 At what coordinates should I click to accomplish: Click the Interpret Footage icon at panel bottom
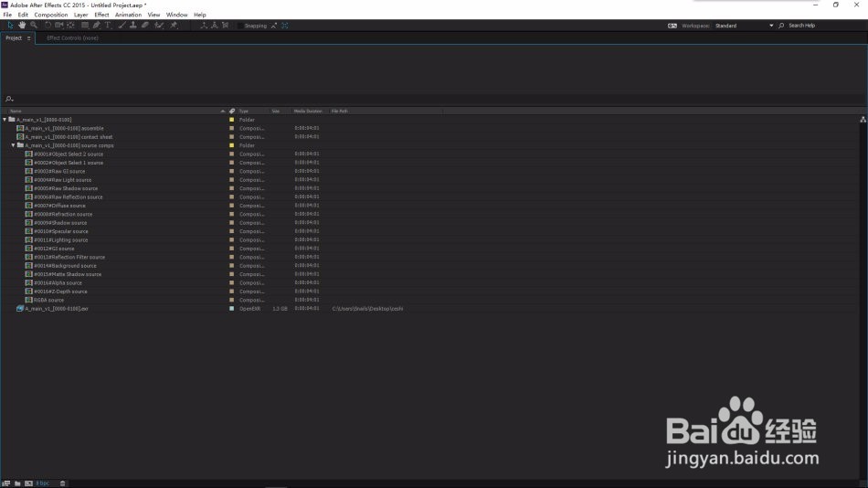pos(6,483)
